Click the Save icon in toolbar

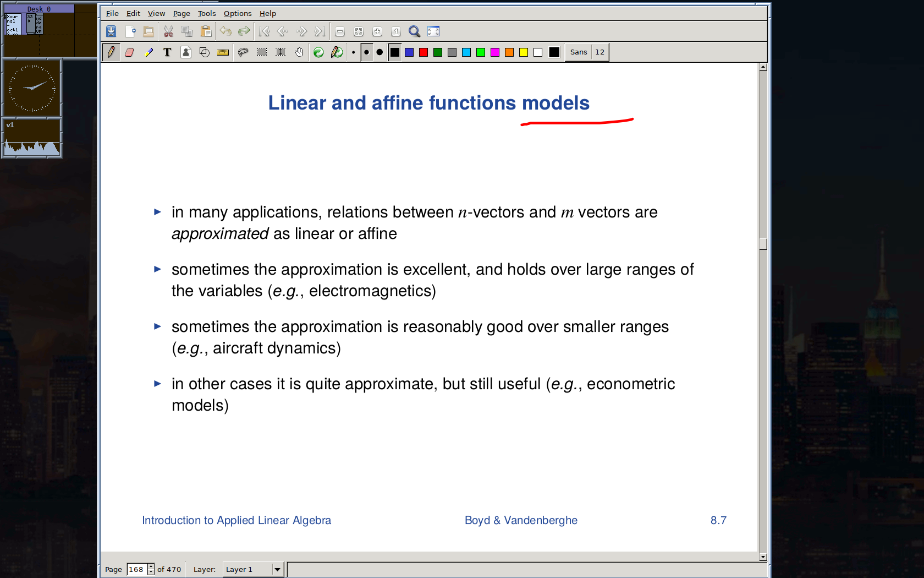(x=111, y=31)
